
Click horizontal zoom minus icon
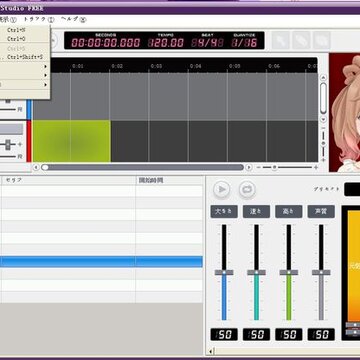pos(259,167)
